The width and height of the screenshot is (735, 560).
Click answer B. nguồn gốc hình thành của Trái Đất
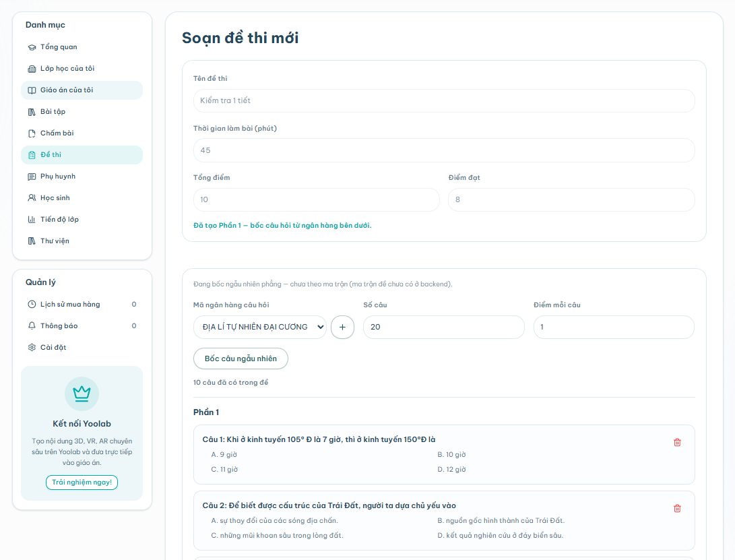501,521
